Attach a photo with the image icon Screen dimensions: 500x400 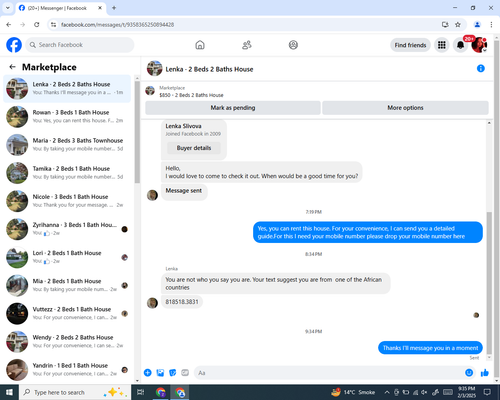tap(160, 373)
